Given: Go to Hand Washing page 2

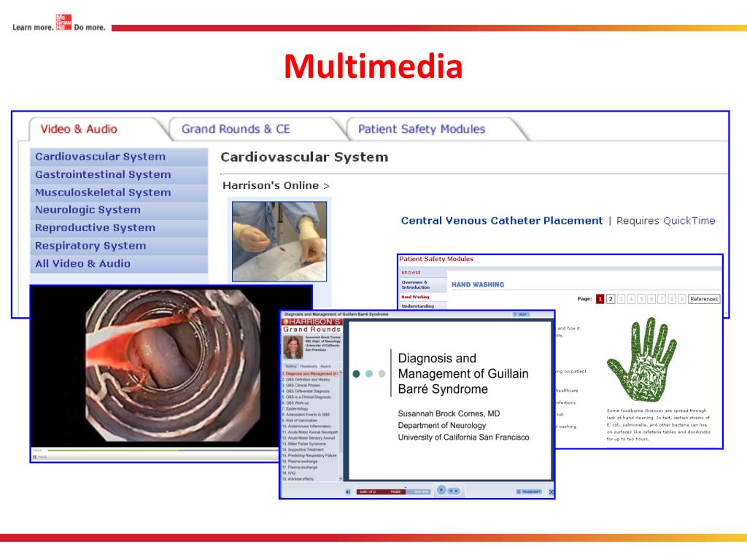Looking at the screenshot, I should [611, 299].
